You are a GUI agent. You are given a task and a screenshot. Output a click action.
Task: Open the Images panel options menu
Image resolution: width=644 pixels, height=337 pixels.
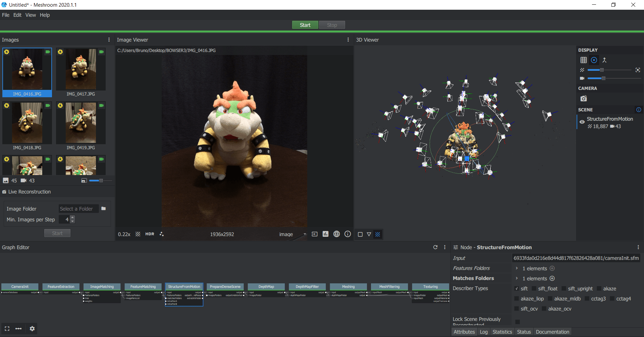click(x=109, y=40)
